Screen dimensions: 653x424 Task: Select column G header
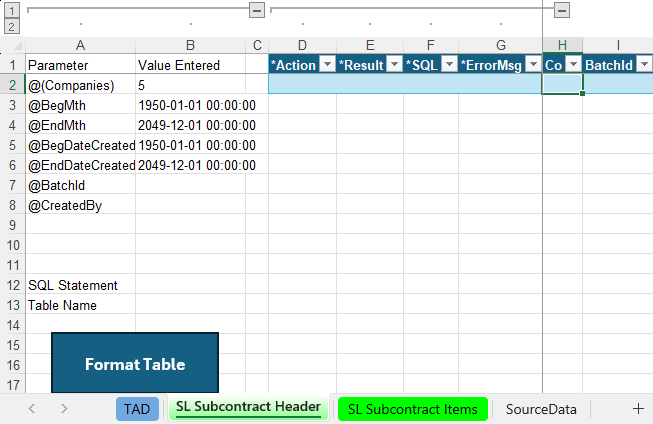pos(501,45)
